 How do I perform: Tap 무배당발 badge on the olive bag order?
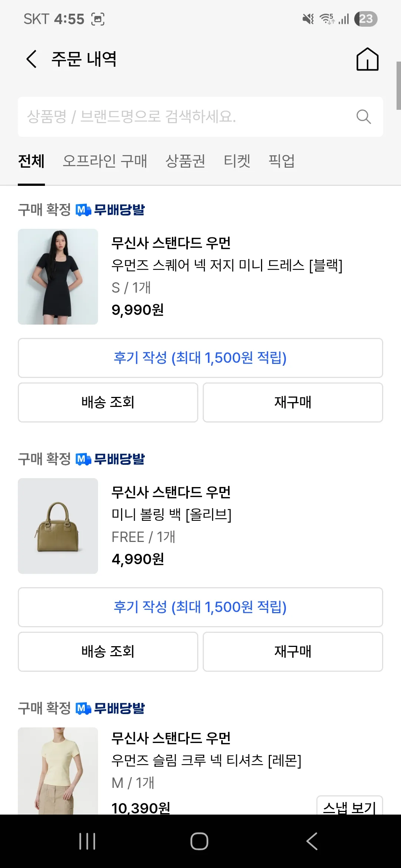click(x=110, y=459)
